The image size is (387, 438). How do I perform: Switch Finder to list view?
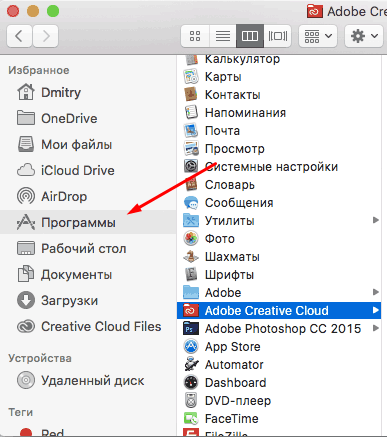pos(223,36)
